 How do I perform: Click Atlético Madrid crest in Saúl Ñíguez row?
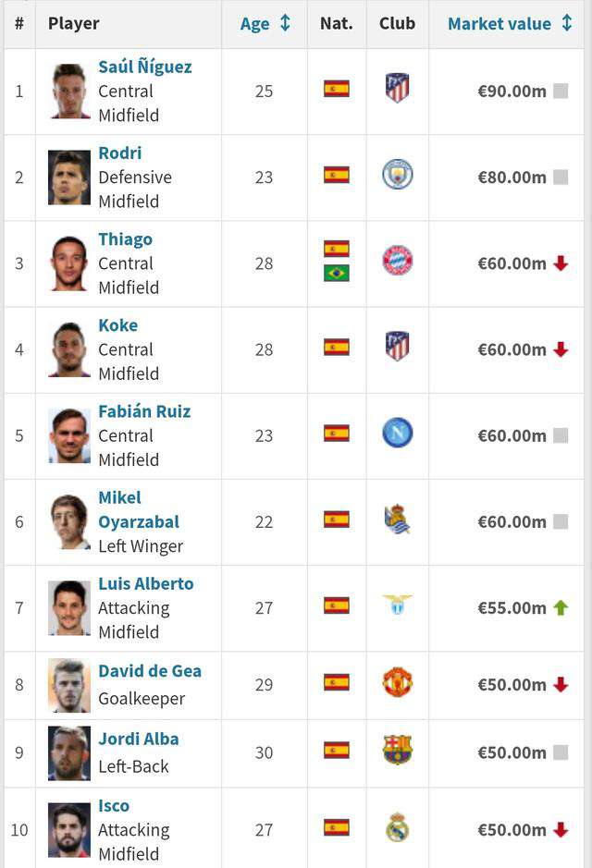[397, 89]
